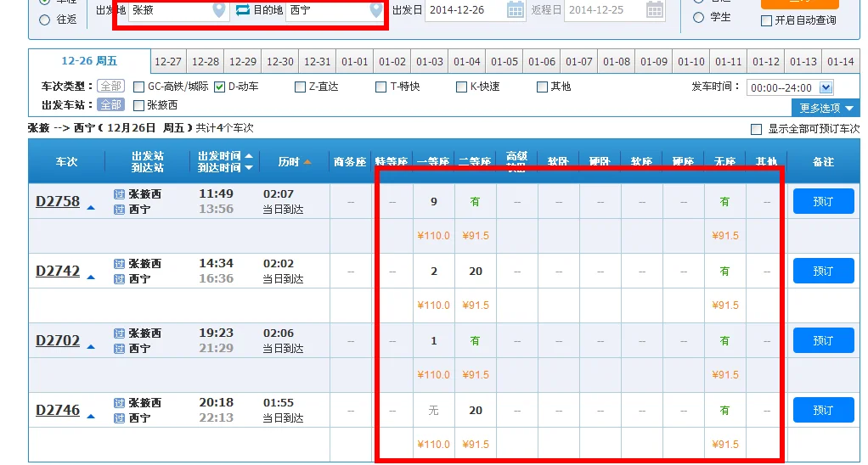
Task: Click D2702 一等座 count 1
Action: [x=434, y=341]
